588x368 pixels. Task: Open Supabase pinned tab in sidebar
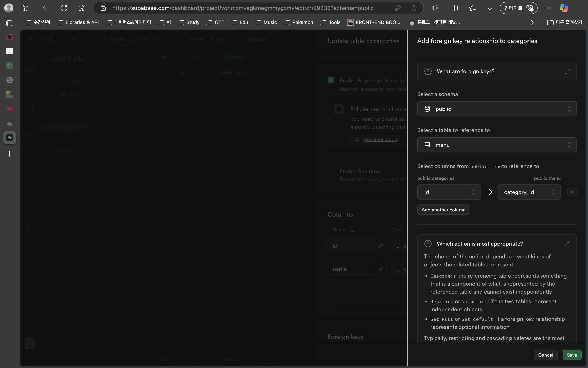(9, 138)
